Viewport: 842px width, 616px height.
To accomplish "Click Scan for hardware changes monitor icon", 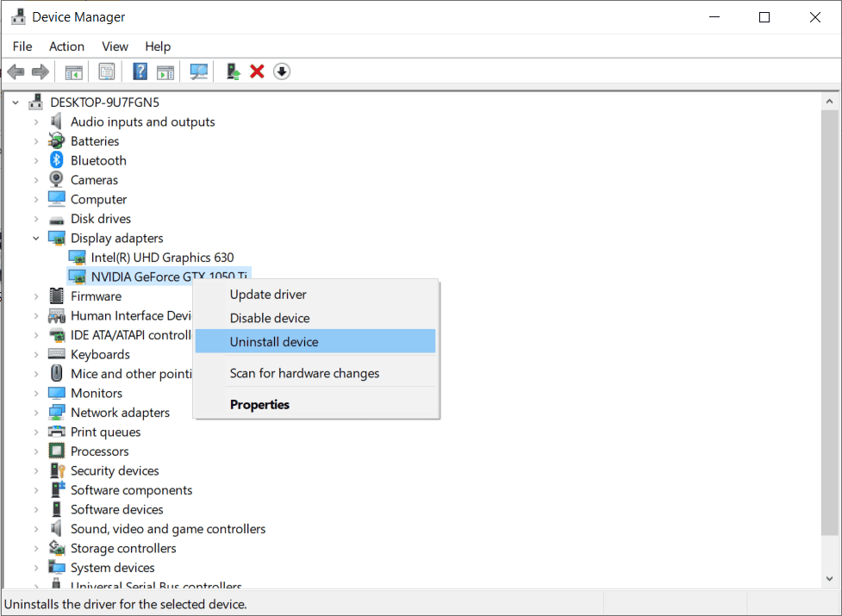I will (x=199, y=72).
